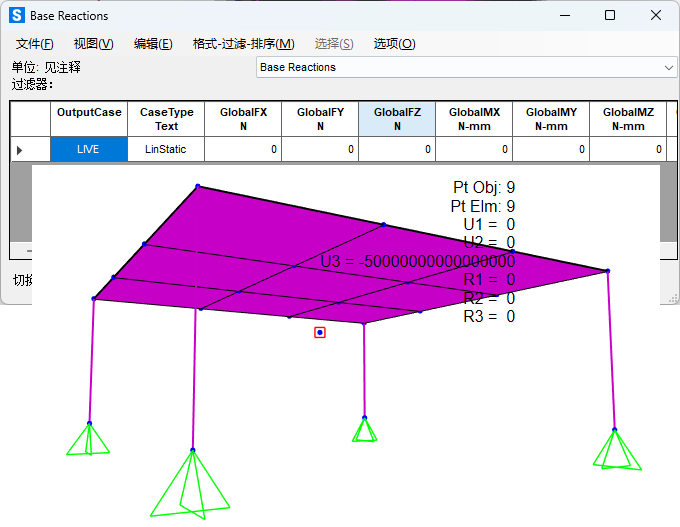680x527 pixels.
Task: Click the LinStatic case type cell
Action: click(166, 149)
